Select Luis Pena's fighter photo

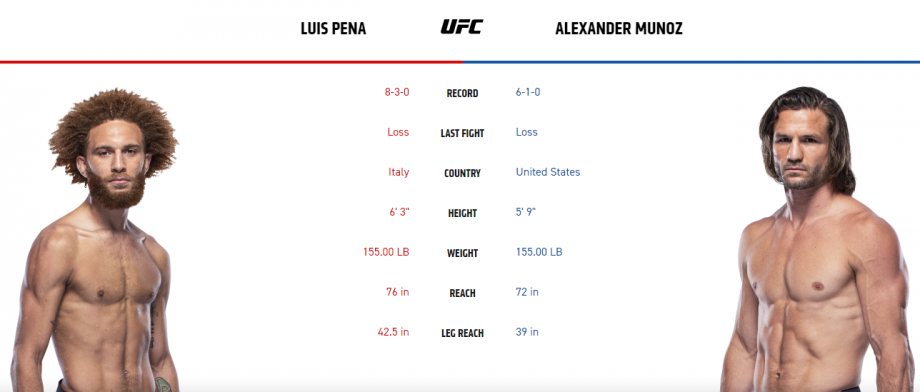pyautogui.click(x=97, y=239)
